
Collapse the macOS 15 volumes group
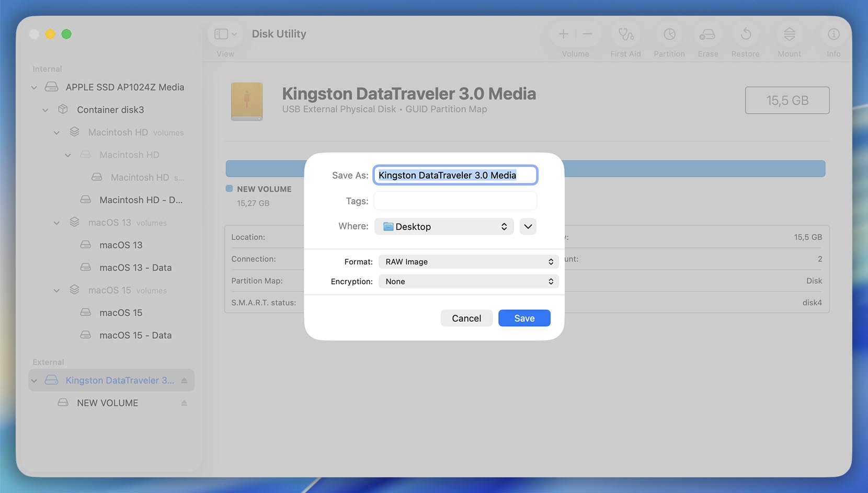click(x=56, y=290)
